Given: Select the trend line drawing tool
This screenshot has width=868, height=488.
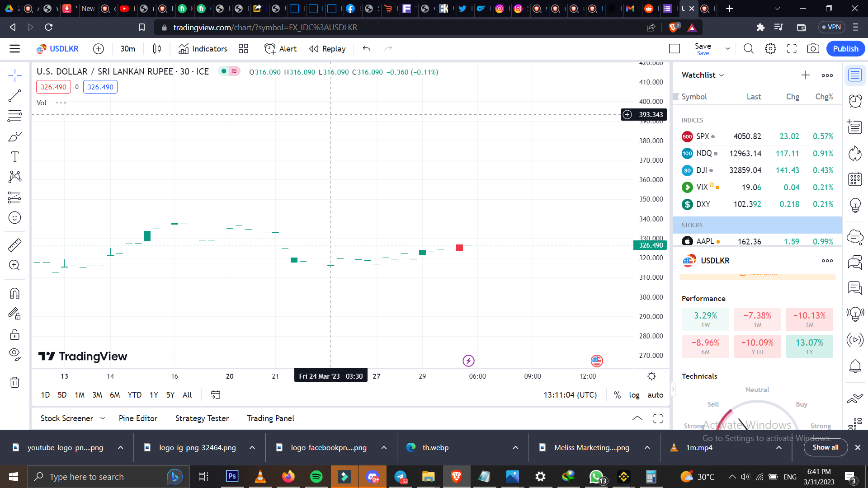Looking at the screenshot, I should pyautogui.click(x=14, y=95).
